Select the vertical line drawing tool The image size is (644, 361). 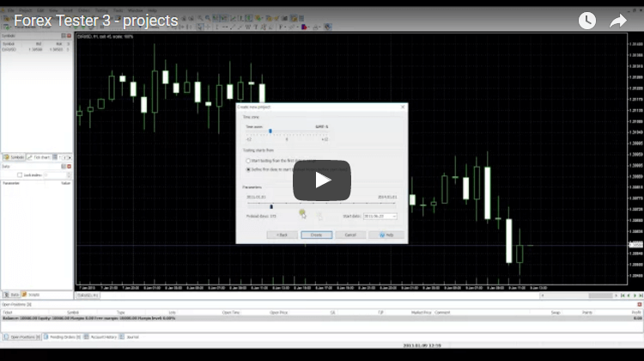(217, 28)
